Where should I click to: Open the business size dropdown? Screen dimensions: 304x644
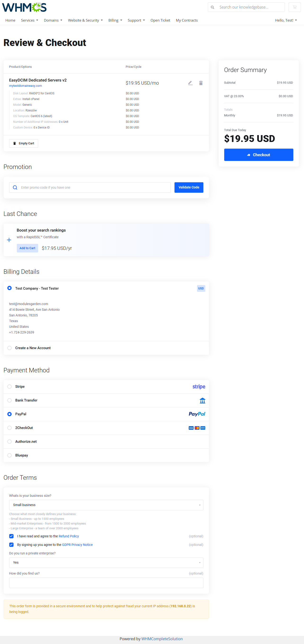tap(106, 505)
